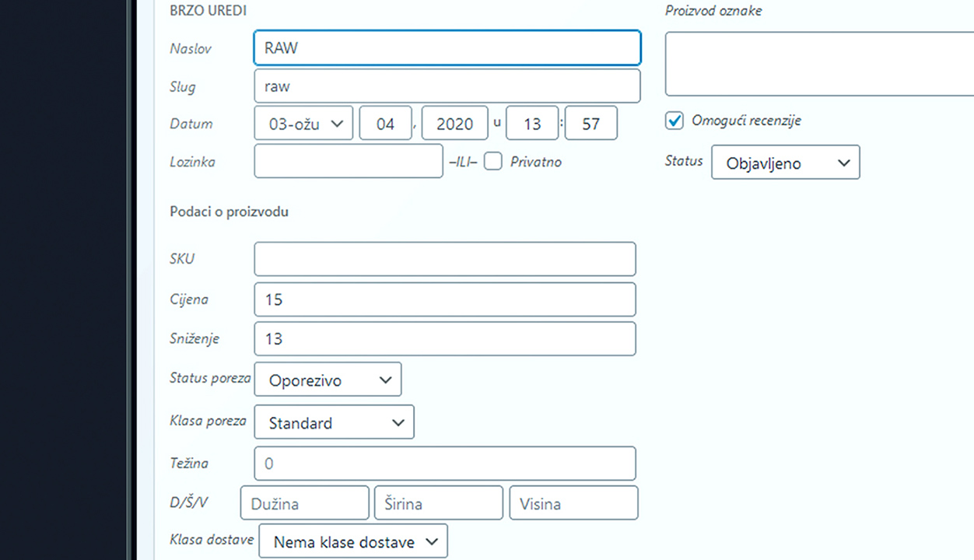974x560 pixels.
Task: Open the Status dropdown showing Objavljeno
Action: pos(786,163)
